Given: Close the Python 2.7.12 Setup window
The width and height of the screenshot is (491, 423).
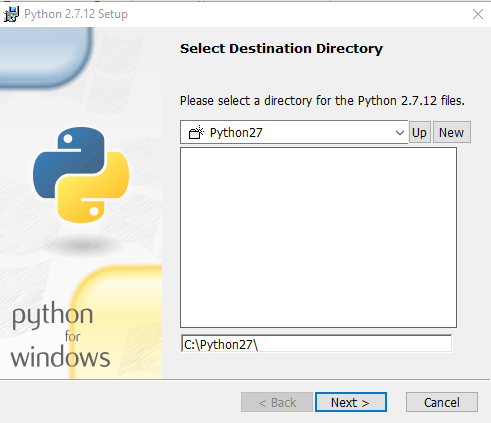Looking at the screenshot, I should 478,14.
